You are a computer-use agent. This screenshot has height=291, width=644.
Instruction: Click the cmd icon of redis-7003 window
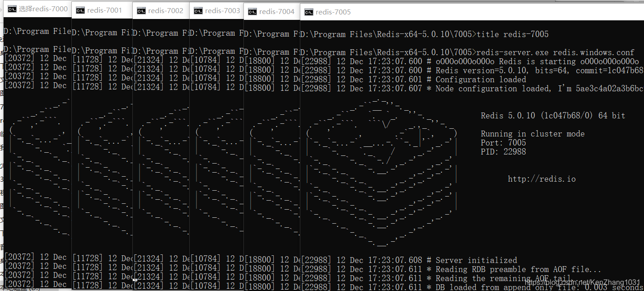point(197,10)
